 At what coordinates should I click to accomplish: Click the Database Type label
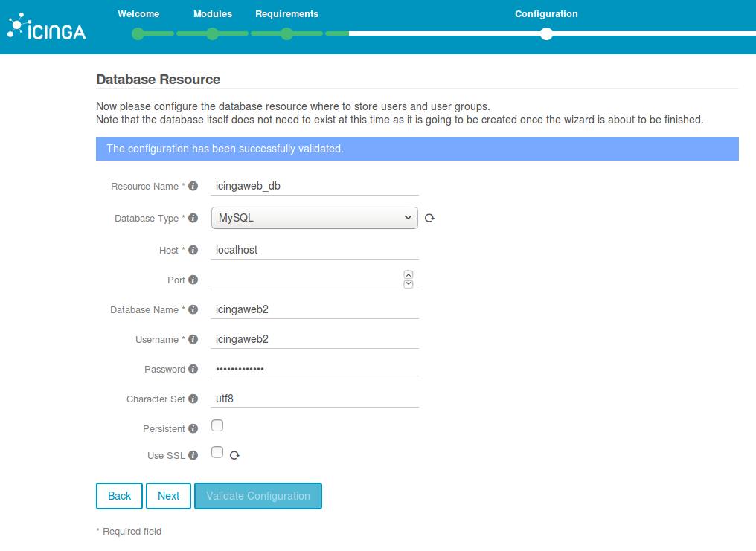(x=147, y=219)
